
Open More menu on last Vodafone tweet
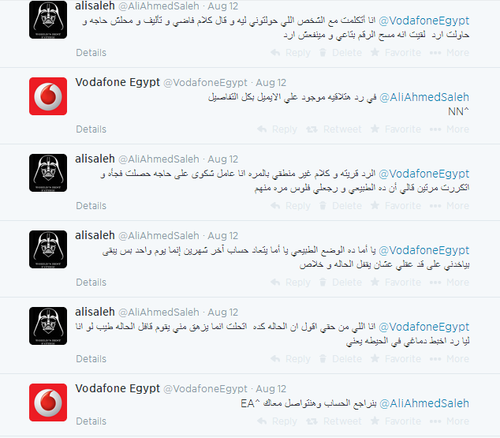[x=449, y=421]
